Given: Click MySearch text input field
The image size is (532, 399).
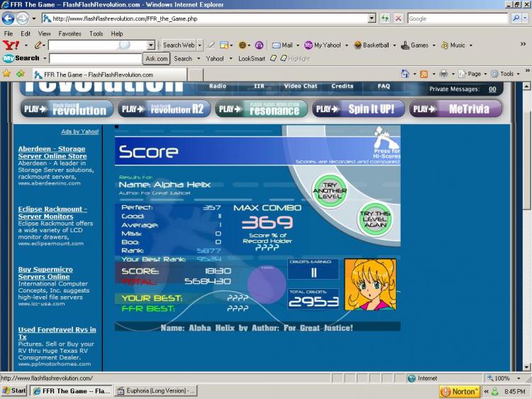Looking at the screenshot, I should point(95,58).
